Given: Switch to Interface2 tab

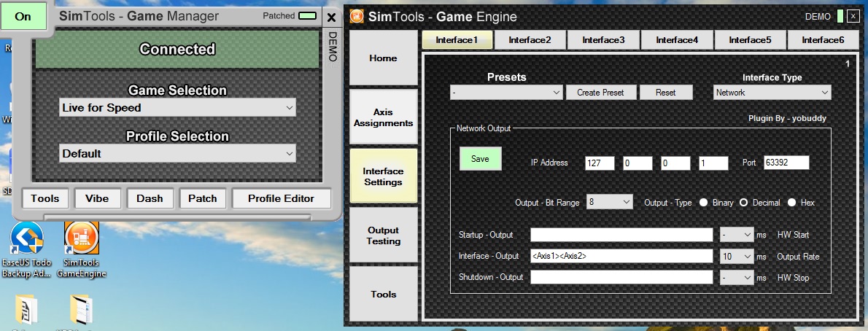Looking at the screenshot, I should point(530,40).
